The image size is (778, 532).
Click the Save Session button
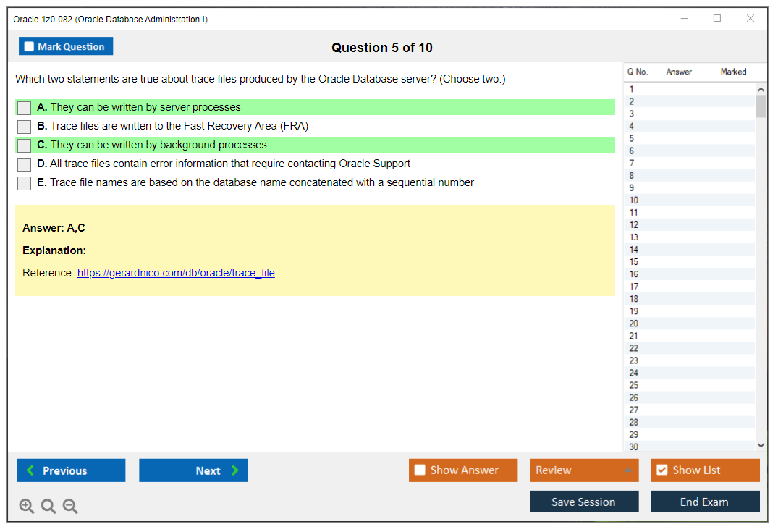(x=583, y=502)
